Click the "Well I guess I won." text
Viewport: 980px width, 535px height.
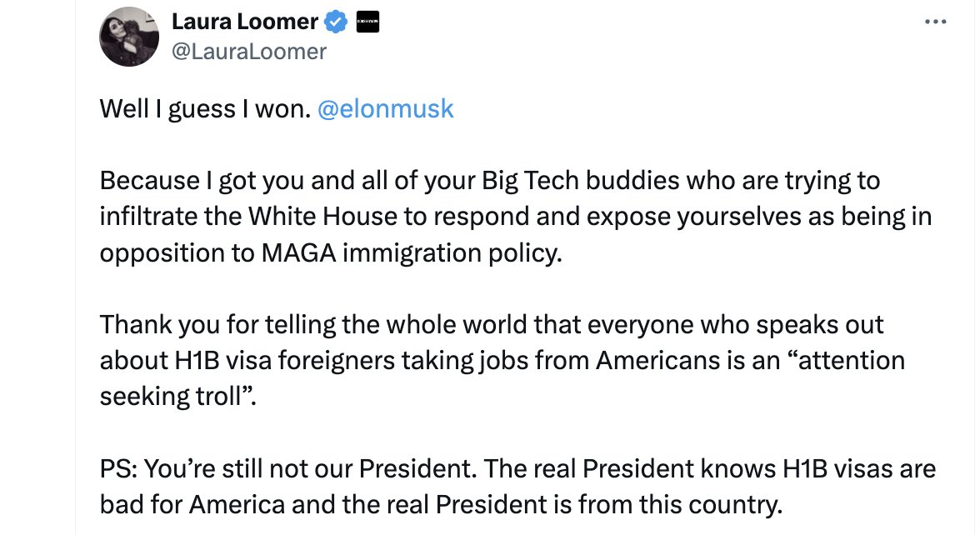coord(205,108)
